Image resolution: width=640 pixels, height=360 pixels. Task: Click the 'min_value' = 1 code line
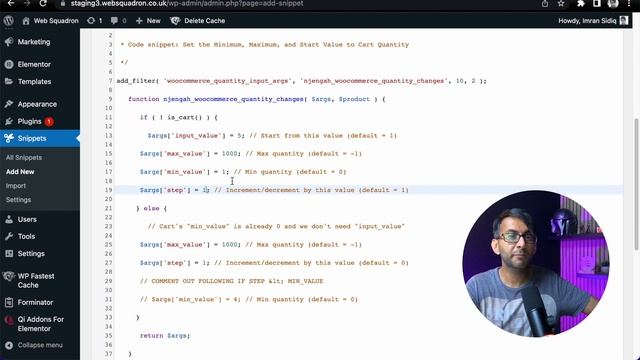pos(243,172)
